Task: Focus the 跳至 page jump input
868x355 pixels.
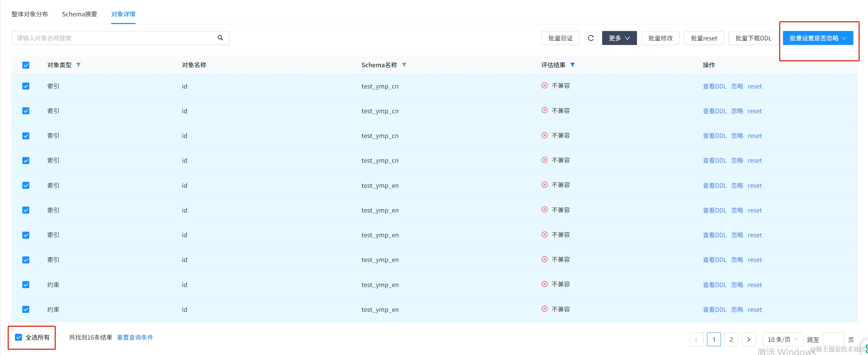Action: (x=833, y=339)
